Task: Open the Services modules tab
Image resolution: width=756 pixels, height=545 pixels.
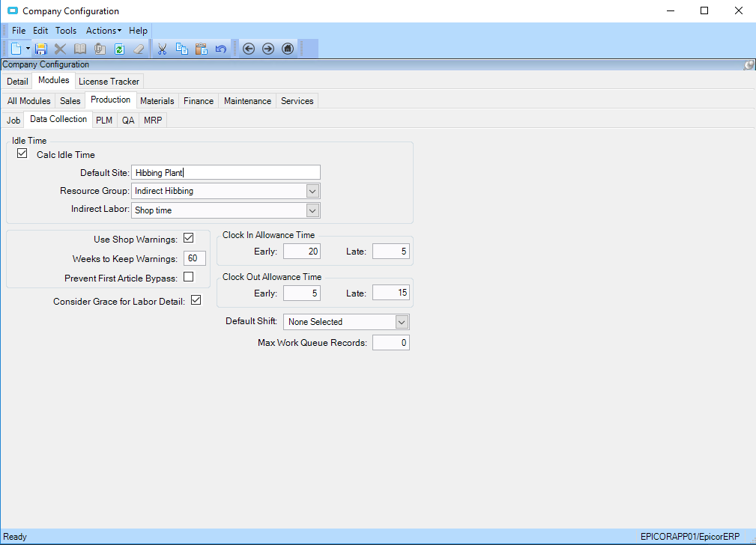Action: coord(297,101)
